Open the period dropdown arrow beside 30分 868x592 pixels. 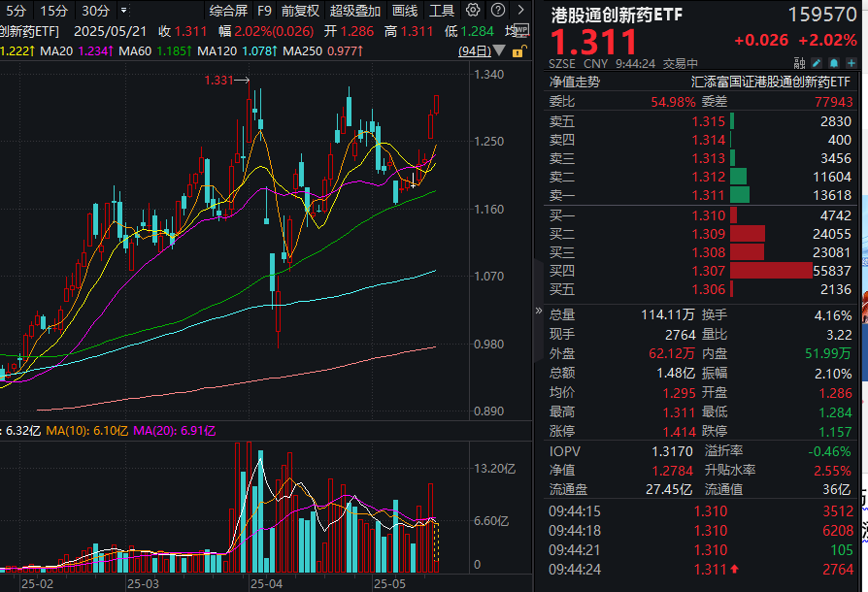pos(122,13)
